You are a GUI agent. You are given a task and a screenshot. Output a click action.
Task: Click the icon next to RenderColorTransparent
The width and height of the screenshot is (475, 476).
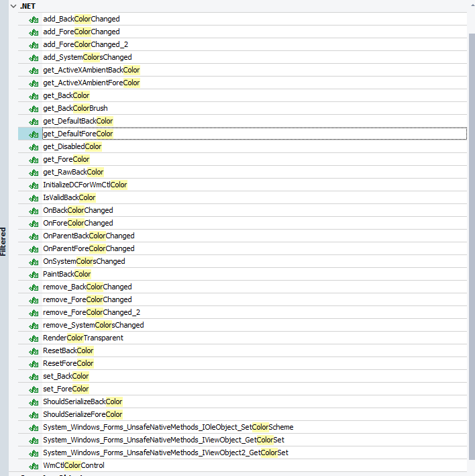34,338
